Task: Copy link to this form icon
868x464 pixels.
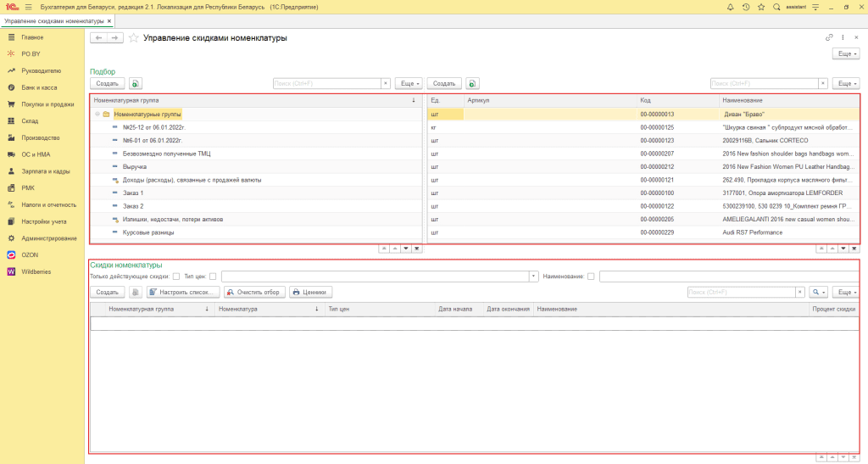Action: coord(829,37)
